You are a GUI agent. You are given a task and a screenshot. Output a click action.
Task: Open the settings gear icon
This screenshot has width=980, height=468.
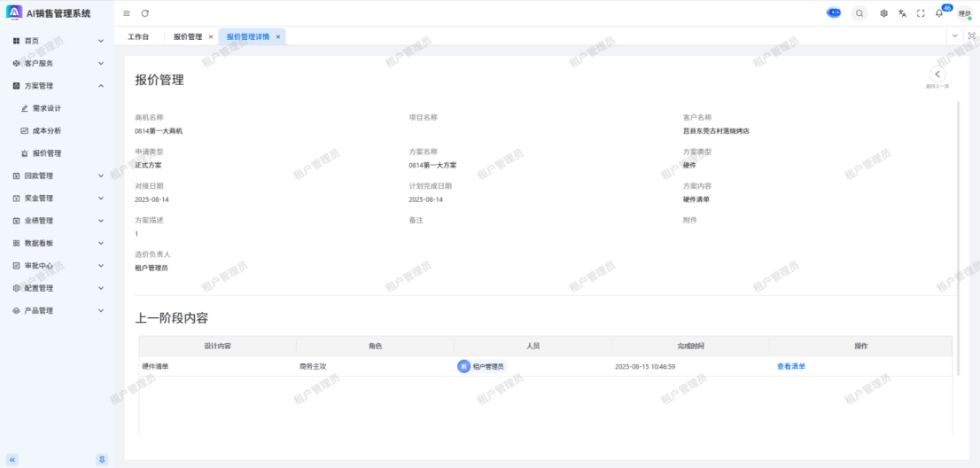point(883,13)
